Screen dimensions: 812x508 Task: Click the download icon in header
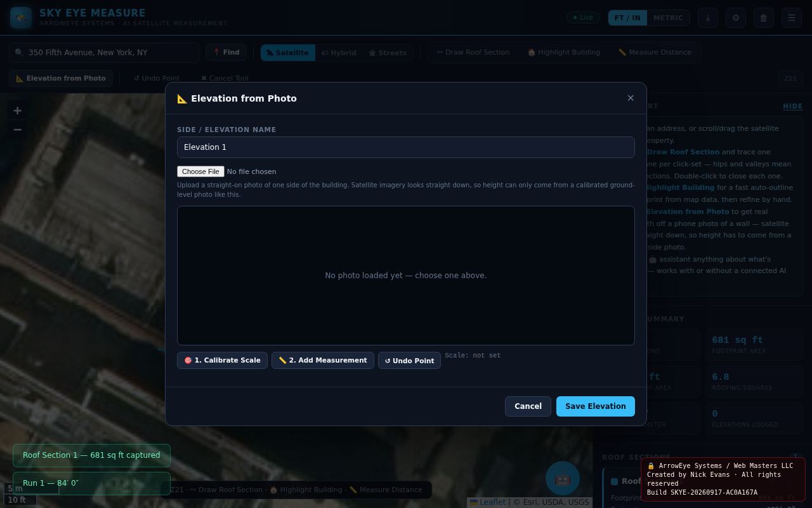tap(708, 18)
